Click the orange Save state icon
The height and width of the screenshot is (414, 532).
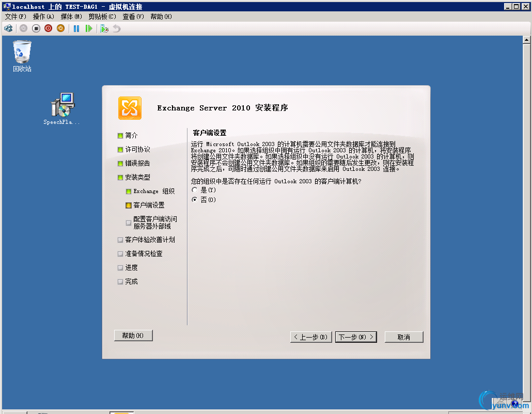[61, 28]
